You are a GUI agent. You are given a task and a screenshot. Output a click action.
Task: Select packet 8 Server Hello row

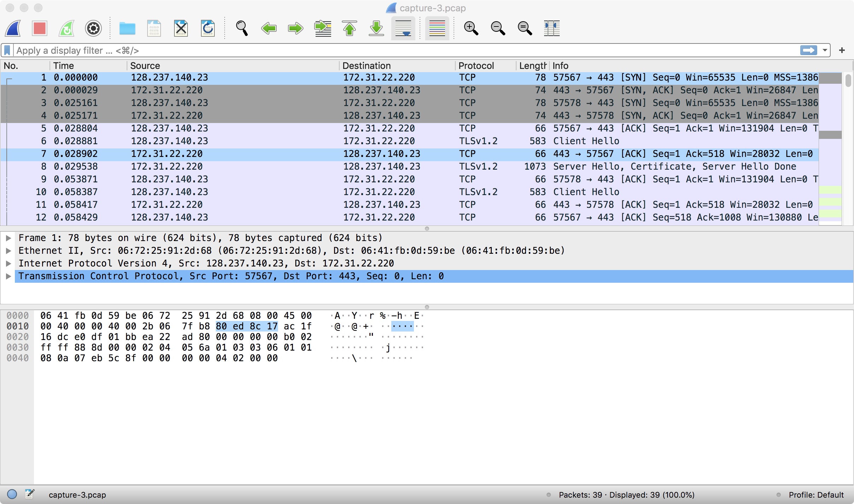click(x=410, y=166)
